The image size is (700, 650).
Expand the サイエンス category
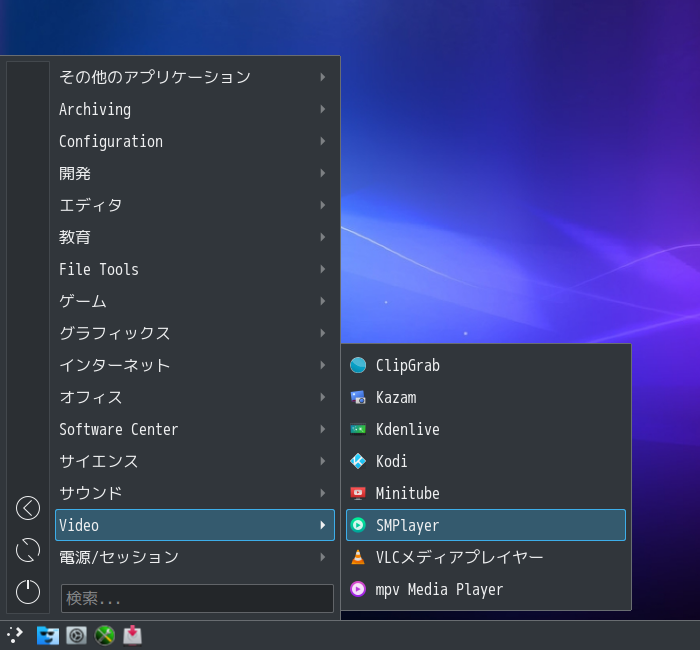click(x=195, y=461)
